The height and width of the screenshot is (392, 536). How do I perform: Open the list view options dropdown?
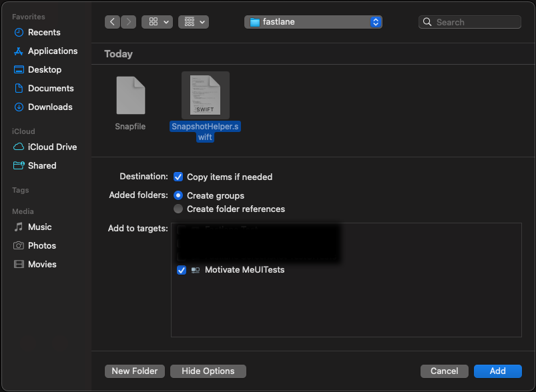pos(193,21)
